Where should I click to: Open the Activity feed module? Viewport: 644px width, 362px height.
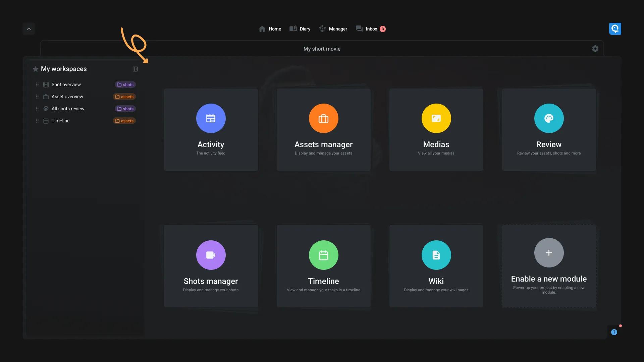coord(211,129)
